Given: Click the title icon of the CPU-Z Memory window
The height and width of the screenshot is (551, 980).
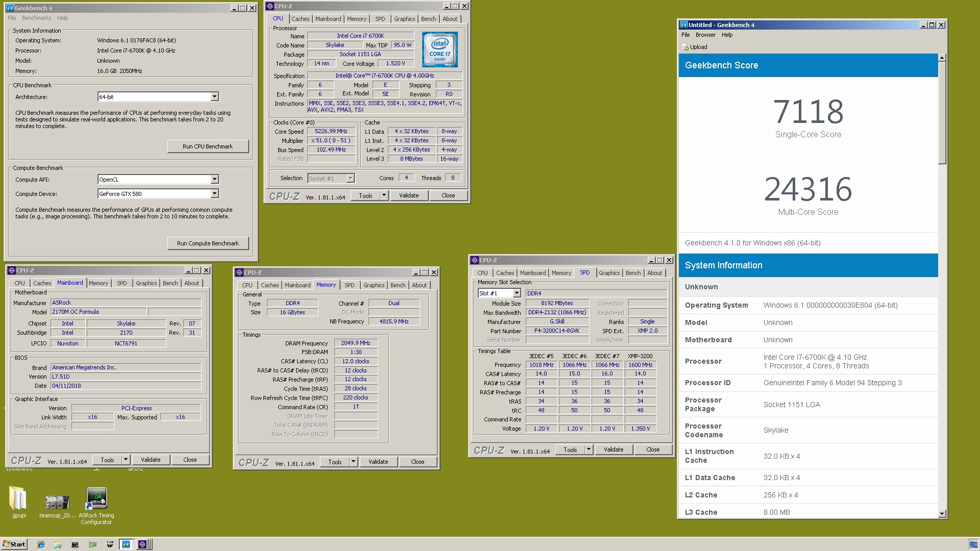Looking at the screenshot, I should click(239, 272).
